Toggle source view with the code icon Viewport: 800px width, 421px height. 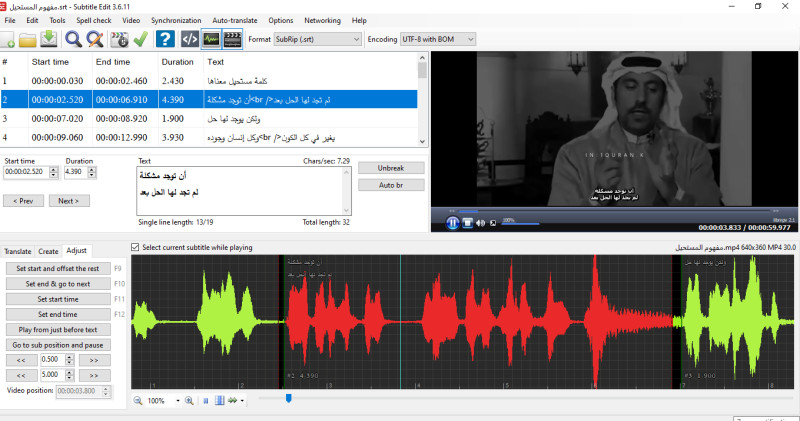tap(189, 40)
